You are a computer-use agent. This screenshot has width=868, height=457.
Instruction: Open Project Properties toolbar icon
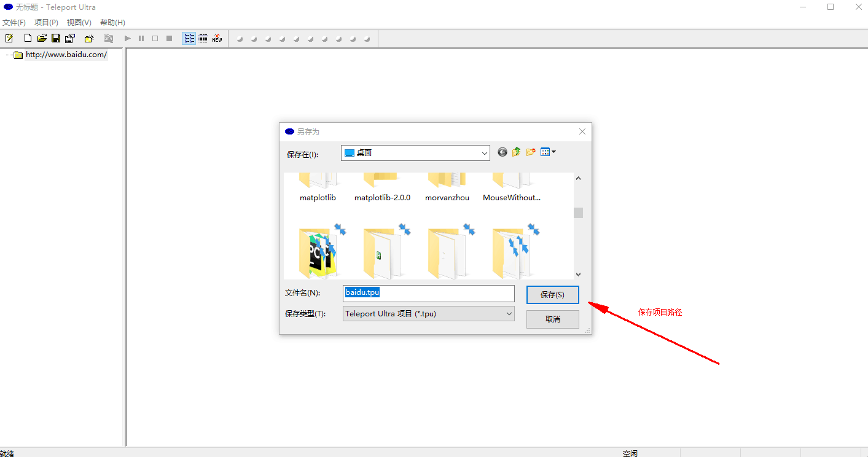pyautogui.click(x=70, y=38)
